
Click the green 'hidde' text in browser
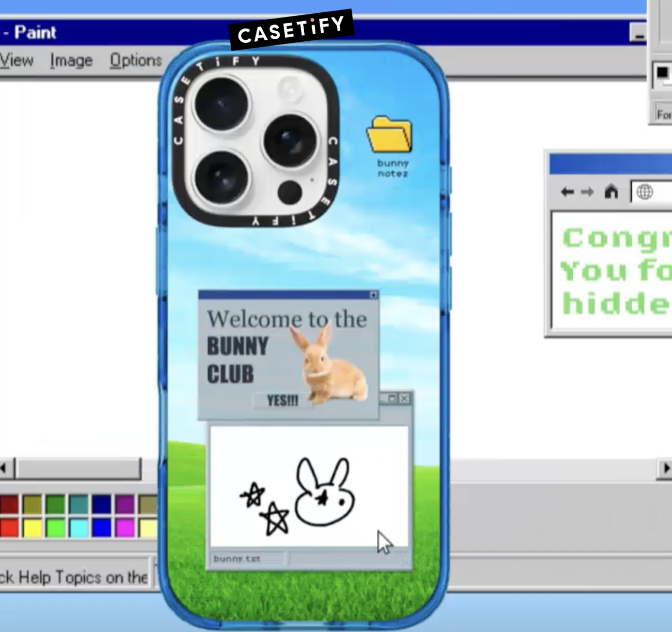coord(616,303)
